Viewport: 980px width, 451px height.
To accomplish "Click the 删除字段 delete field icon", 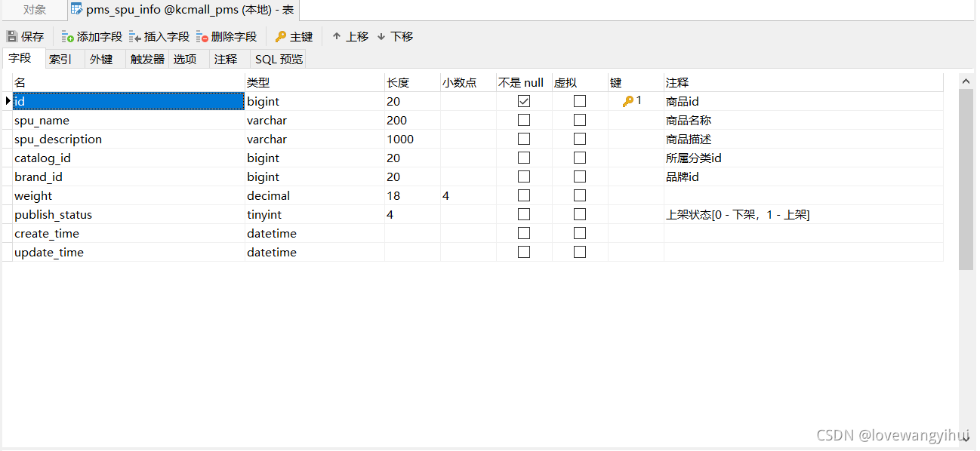I will (202, 35).
